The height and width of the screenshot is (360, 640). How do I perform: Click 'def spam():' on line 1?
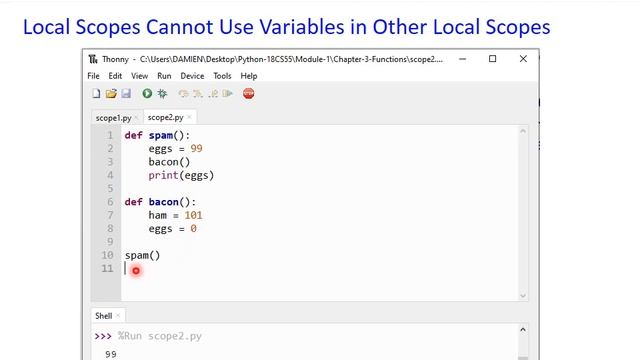click(x=157, y=136)
